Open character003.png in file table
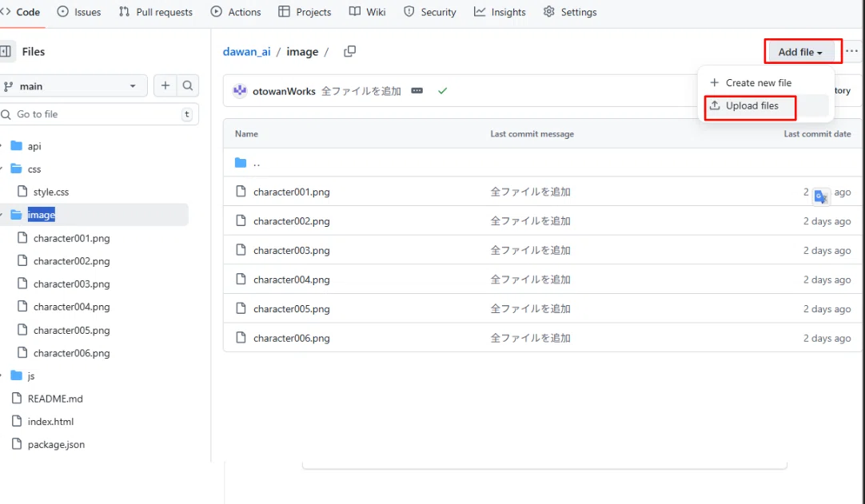This screenshot has width=865, height=504. coord(291,250)
